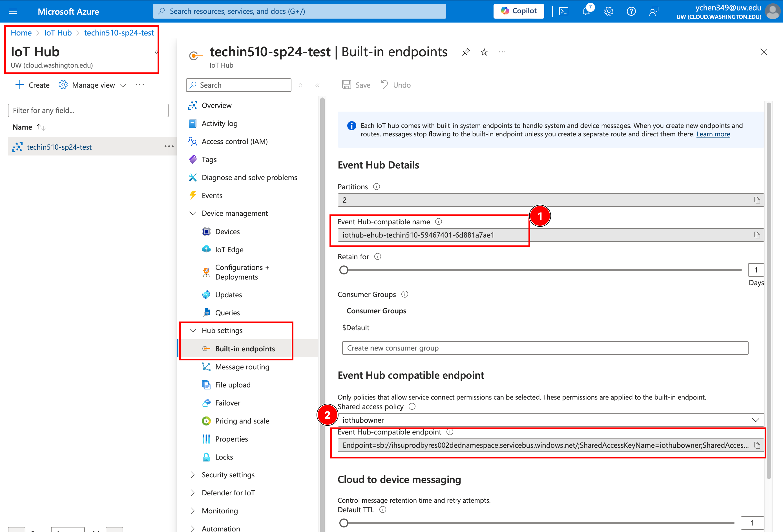783x532 pixels.
Task: Go to Devices under Device management
Action: click(227, 232)
